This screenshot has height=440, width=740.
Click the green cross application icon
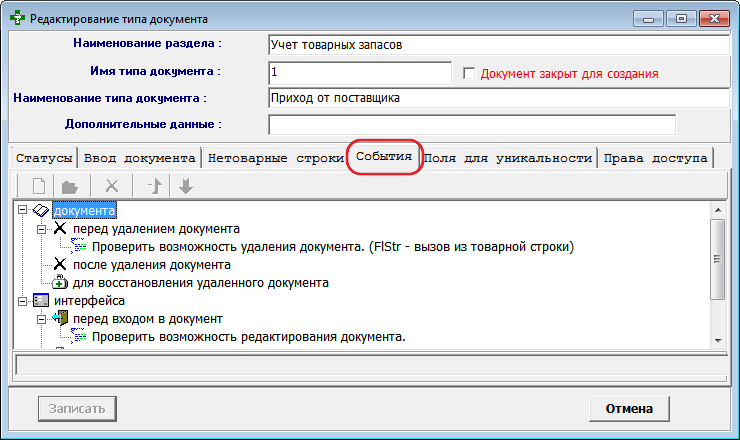click(x=17, y=18)
